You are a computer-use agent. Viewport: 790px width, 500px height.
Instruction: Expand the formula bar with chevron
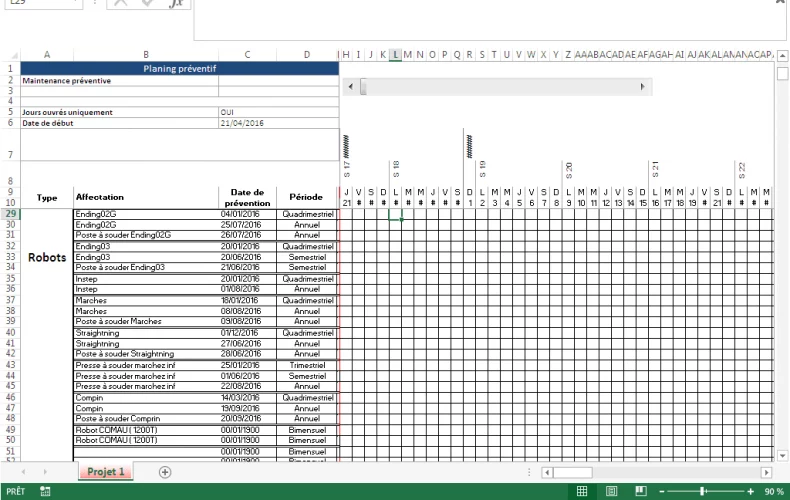[780, 4]
